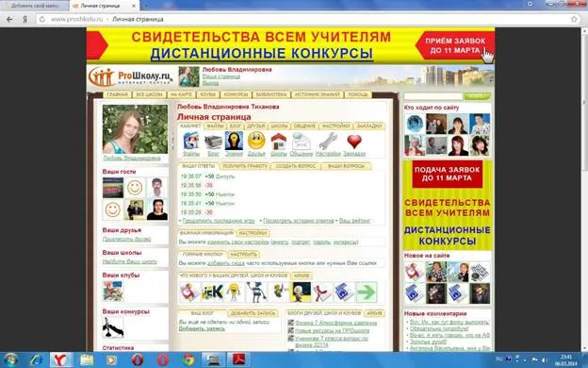
Task: Click the ДОБАВИТЬ ЗАПИСЬ tab in the blog block
Action: 253,313
